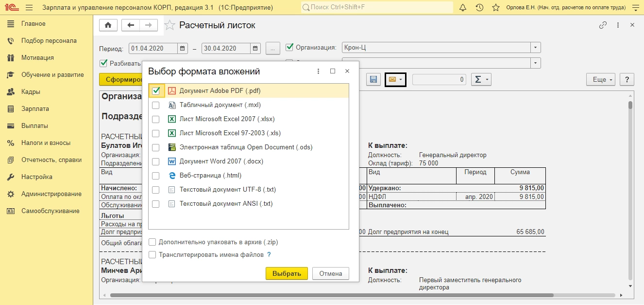Open the history clock icon
644x305 pixels.
point(479,8)
